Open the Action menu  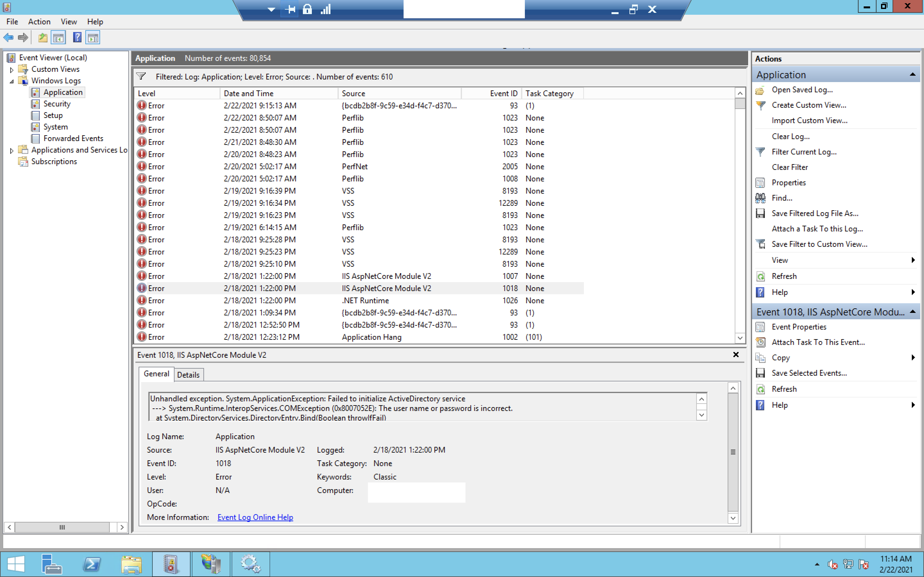click(39, 22)
